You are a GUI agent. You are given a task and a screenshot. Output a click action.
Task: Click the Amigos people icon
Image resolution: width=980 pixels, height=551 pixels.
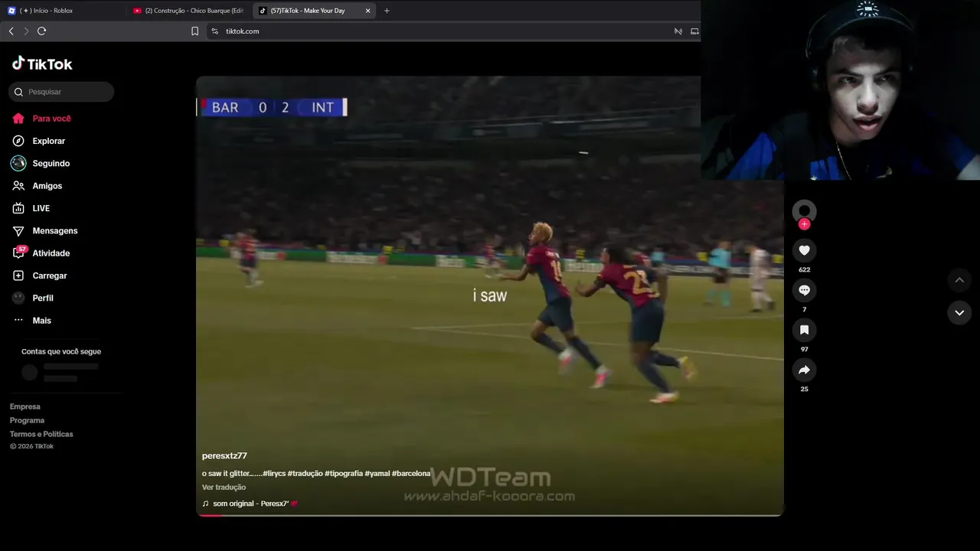pyautogui.click(x=18, y=186)
